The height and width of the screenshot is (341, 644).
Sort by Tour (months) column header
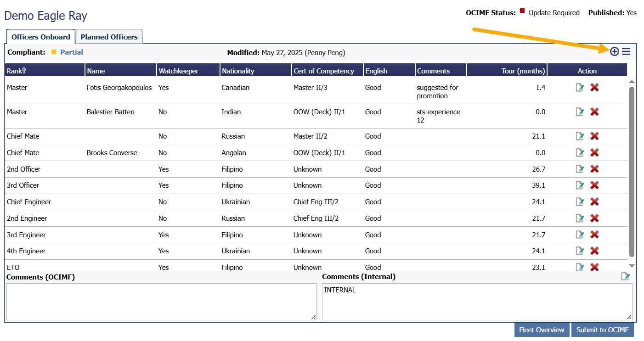[523, 71]
